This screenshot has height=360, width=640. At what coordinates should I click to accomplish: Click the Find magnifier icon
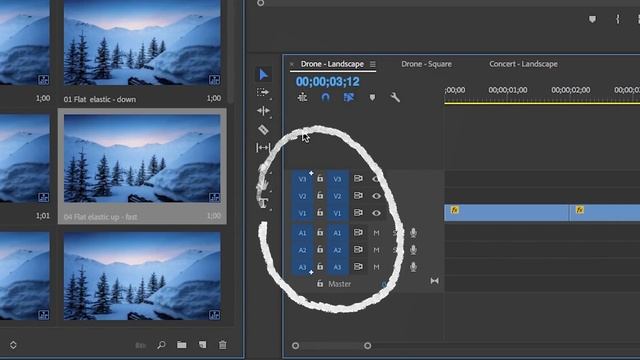point(162,345)
